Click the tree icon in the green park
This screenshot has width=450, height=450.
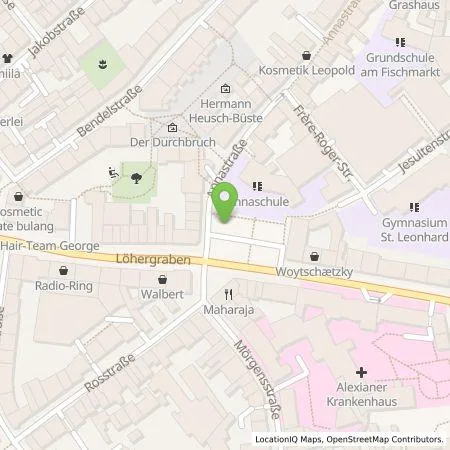point(136,179)
